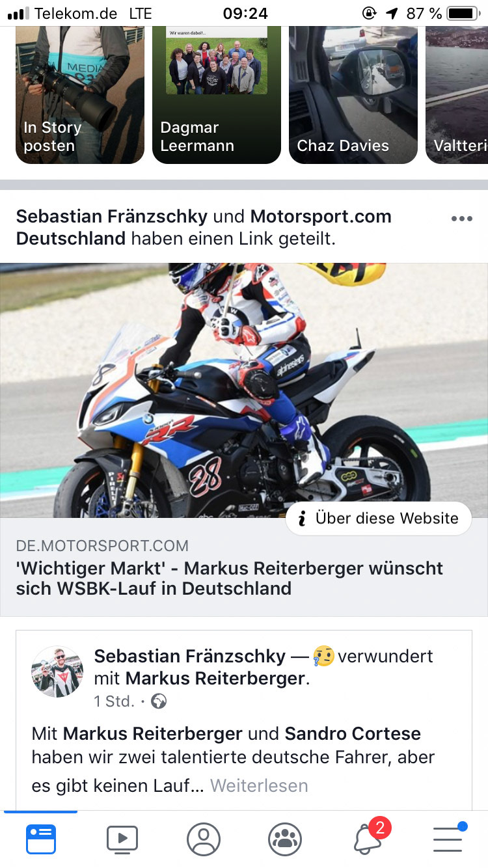Open the Groups tab icon
The height and width of the screenshot is (868, 488).
[x=285, y=839]
